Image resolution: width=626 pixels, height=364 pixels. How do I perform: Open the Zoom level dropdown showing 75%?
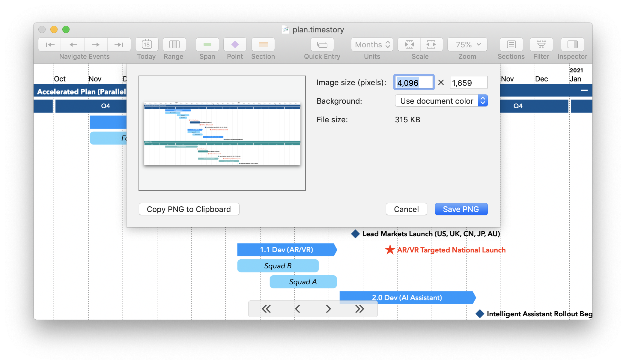467,44
